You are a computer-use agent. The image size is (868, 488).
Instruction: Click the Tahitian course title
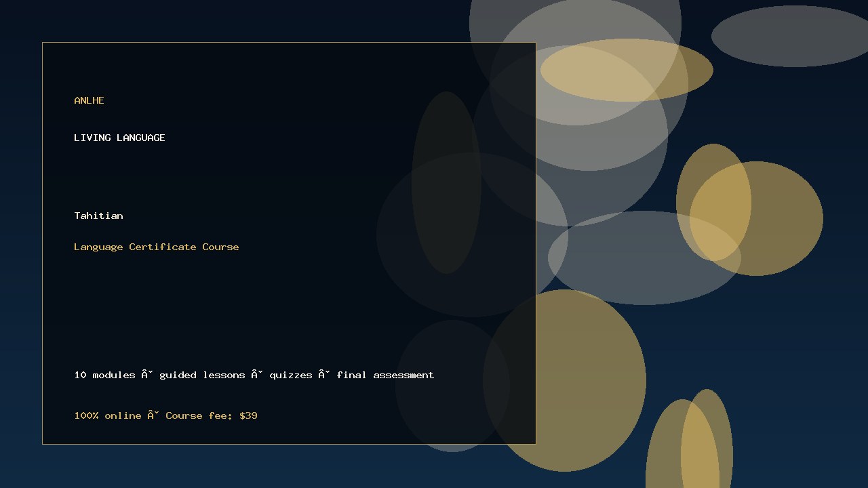coord(98,216)
